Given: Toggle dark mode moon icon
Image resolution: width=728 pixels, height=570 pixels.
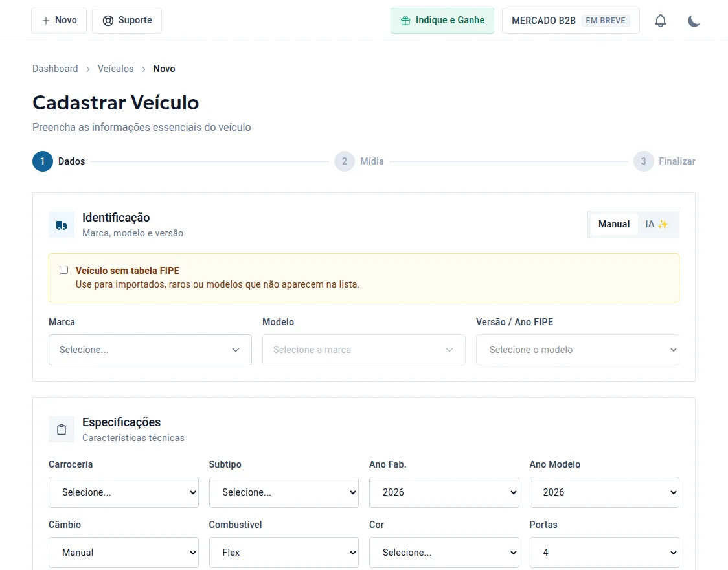Looking at the screenshot, I should pos(694,21).
